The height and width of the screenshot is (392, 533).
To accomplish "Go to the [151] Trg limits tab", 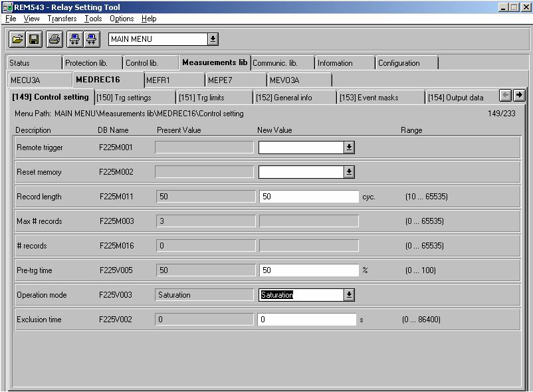I will click(x=215, y=98).
